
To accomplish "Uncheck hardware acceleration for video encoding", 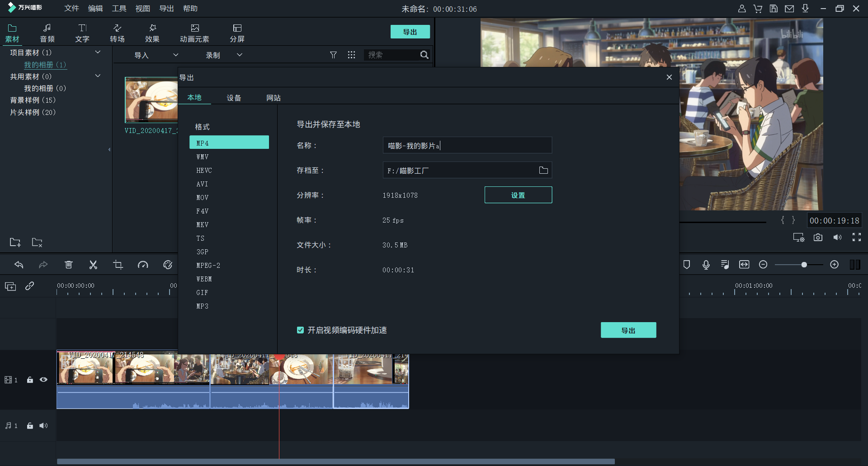I will [300, 330].
